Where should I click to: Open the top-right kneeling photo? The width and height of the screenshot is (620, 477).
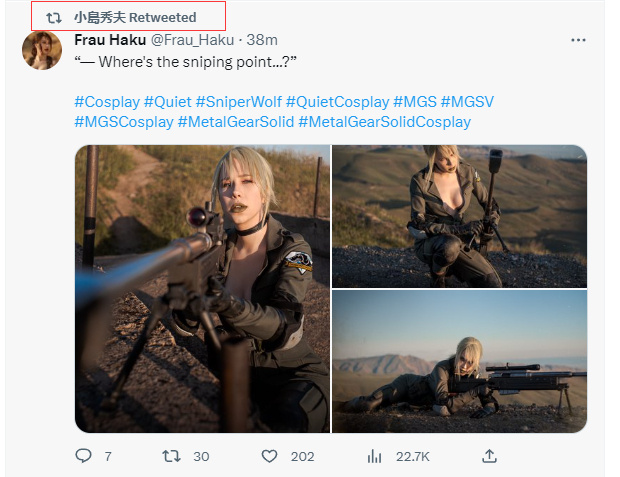click(459, 215)
